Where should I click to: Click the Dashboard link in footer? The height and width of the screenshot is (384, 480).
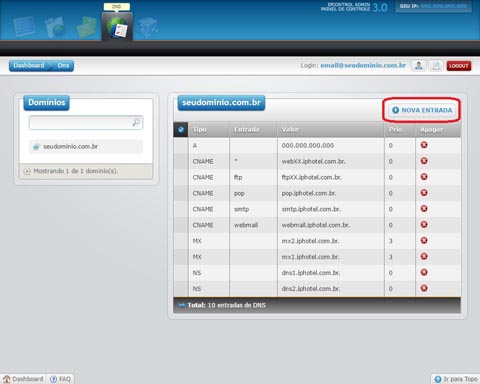[23, 379]
